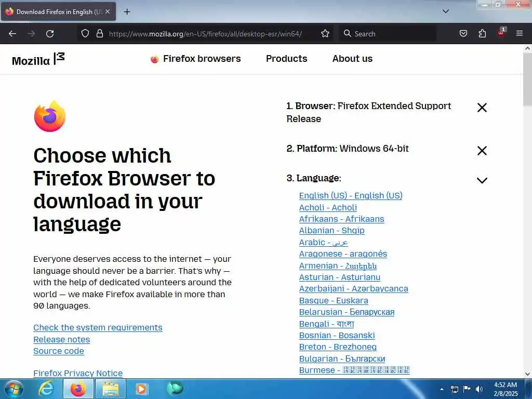
Task: Open the Firefox browsers menu
Action: (x=196, y=59)
